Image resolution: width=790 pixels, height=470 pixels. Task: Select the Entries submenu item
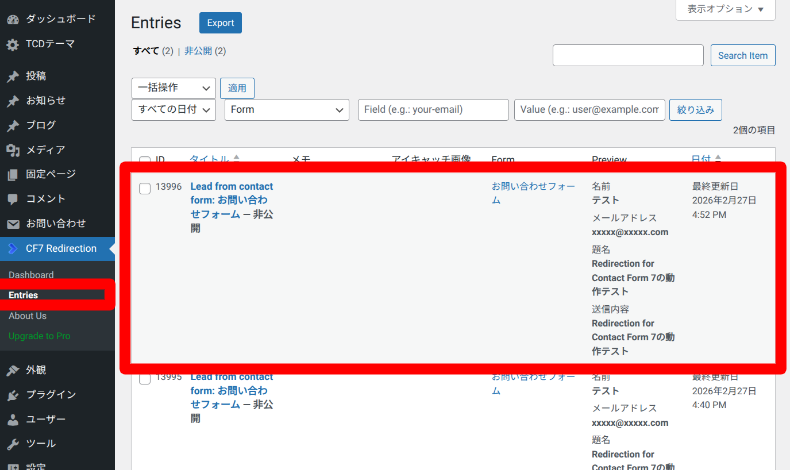23,295
